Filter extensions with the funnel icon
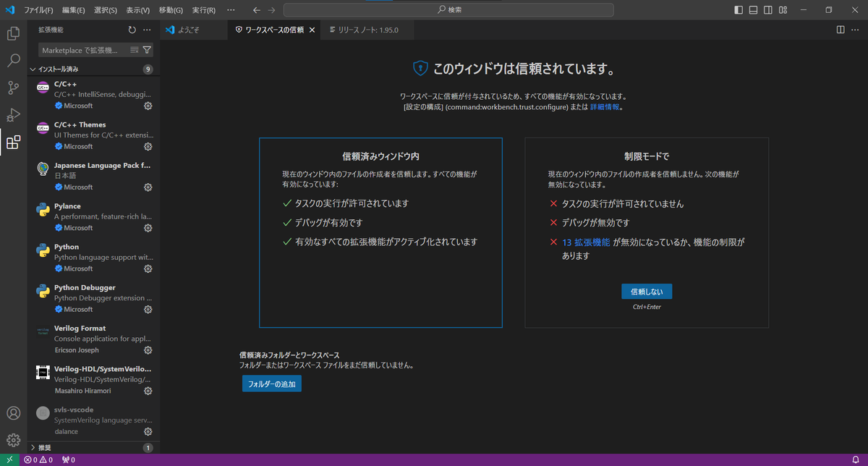Screen dimensions: 868x466 pos(147,50)
